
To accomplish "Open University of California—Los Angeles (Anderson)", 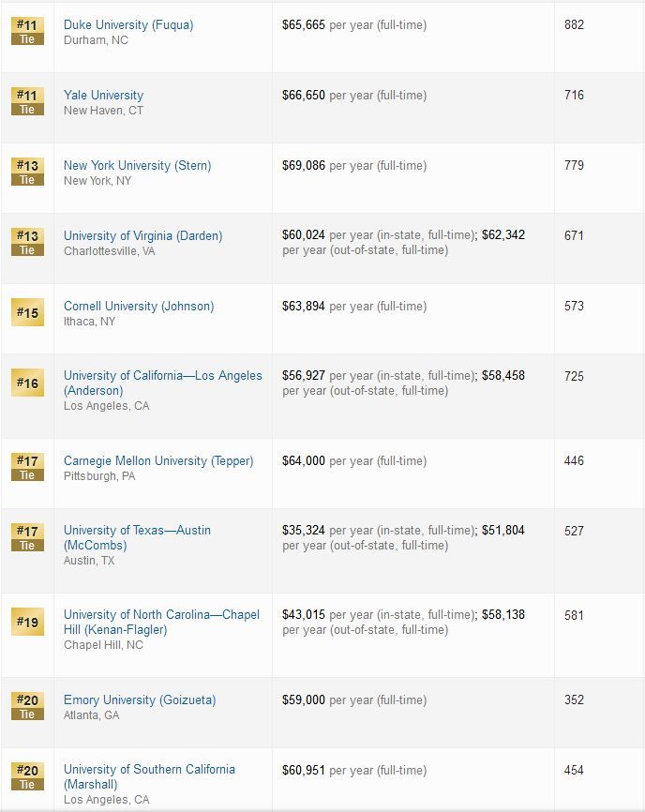I will [x=162, y=383].
